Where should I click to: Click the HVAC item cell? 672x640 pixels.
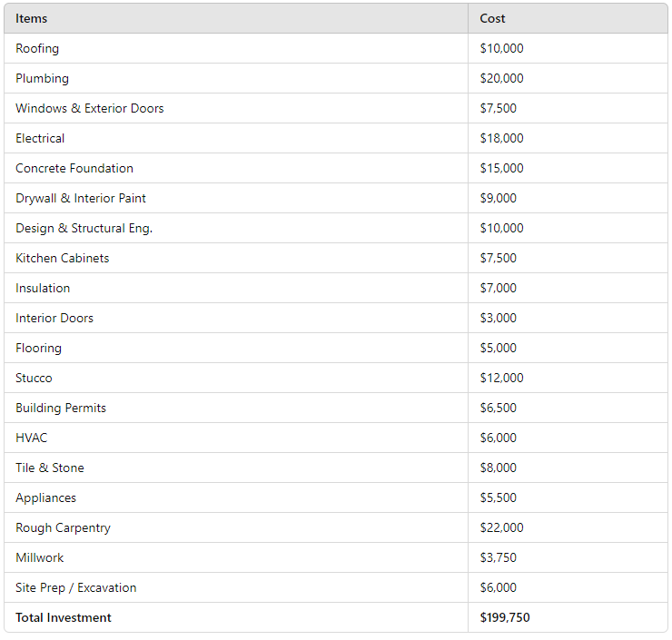coord(31,438)
